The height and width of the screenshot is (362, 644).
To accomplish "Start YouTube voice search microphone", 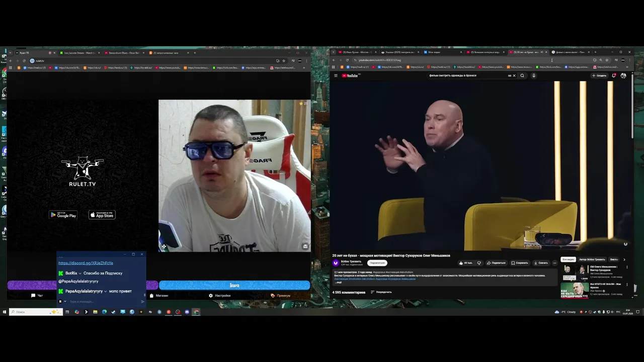I will (x=534, y=76).
